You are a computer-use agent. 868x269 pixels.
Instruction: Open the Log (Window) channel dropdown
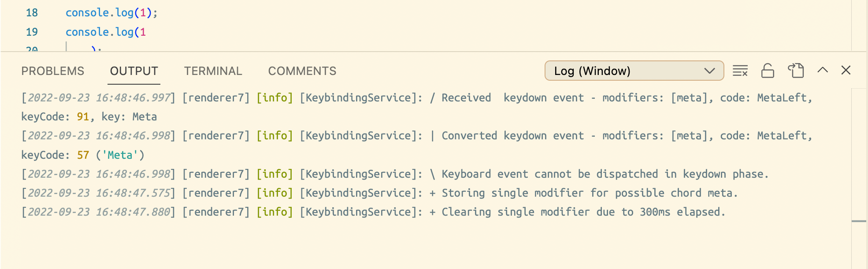point(634,71)
